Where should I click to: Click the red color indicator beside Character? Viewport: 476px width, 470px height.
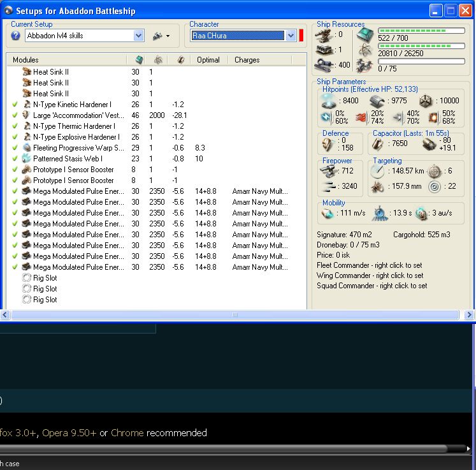pyautogui.click(x=301, y=36)
